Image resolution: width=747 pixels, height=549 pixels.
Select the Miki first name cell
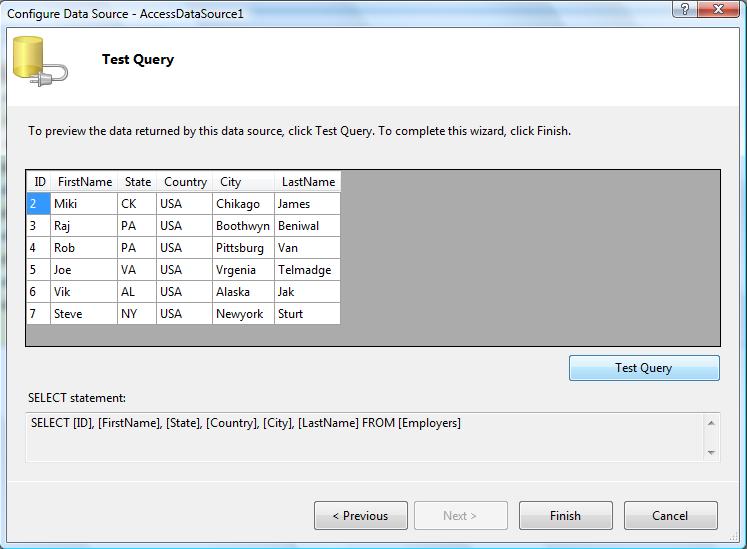click(x=84, y=203)
